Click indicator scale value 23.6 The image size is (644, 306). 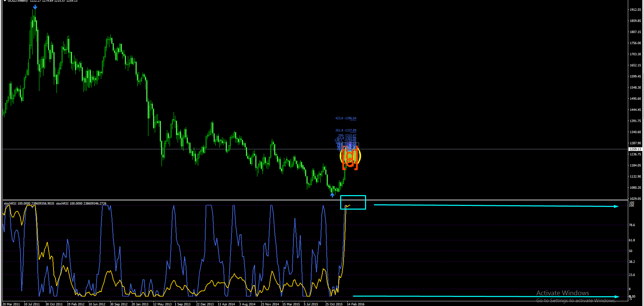632,275
